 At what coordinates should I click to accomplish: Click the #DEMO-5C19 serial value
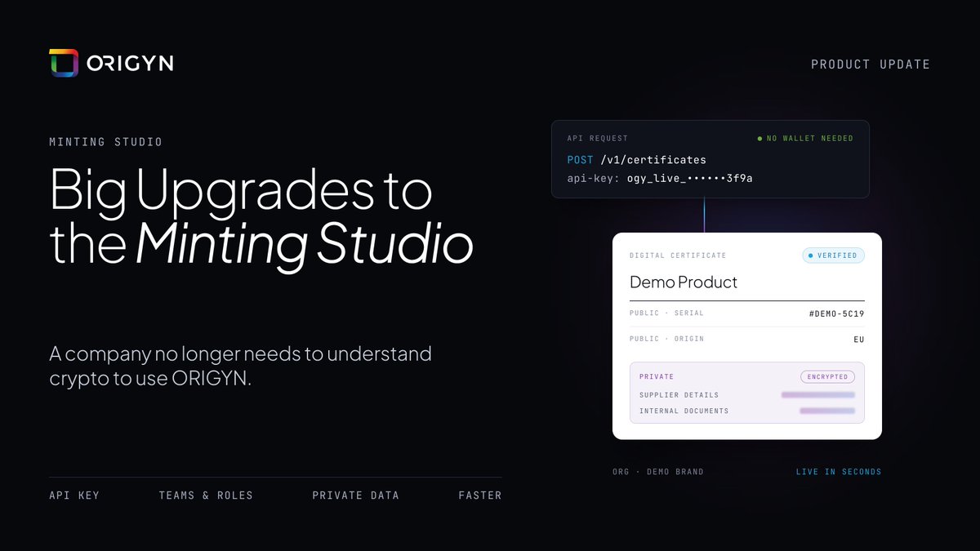tap(836, 313)
